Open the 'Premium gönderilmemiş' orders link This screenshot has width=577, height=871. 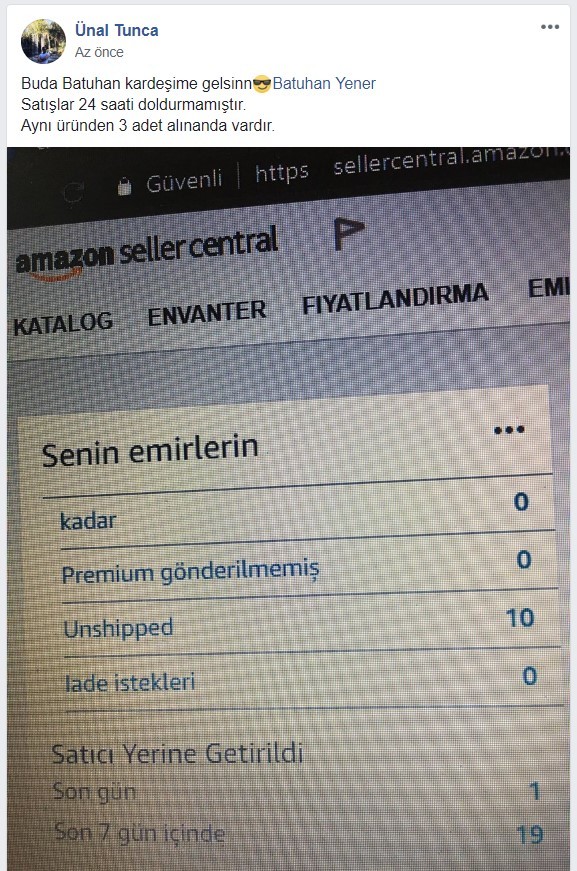pos(190,571)
